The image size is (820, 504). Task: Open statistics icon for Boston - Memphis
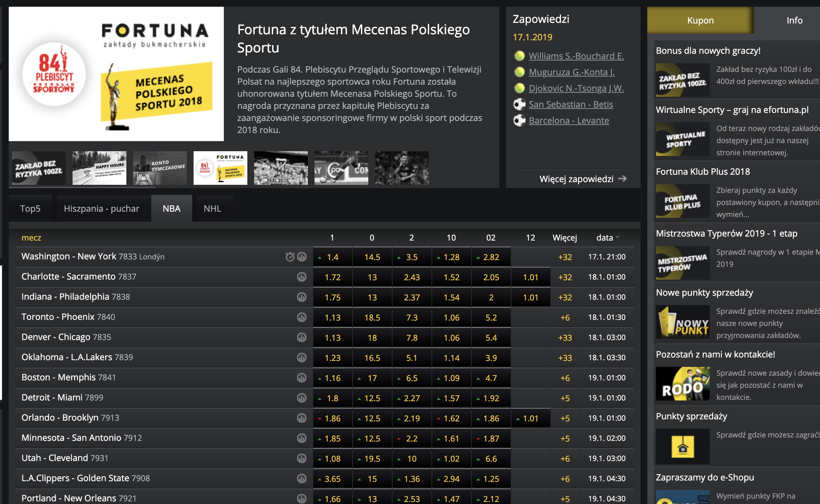302,378
